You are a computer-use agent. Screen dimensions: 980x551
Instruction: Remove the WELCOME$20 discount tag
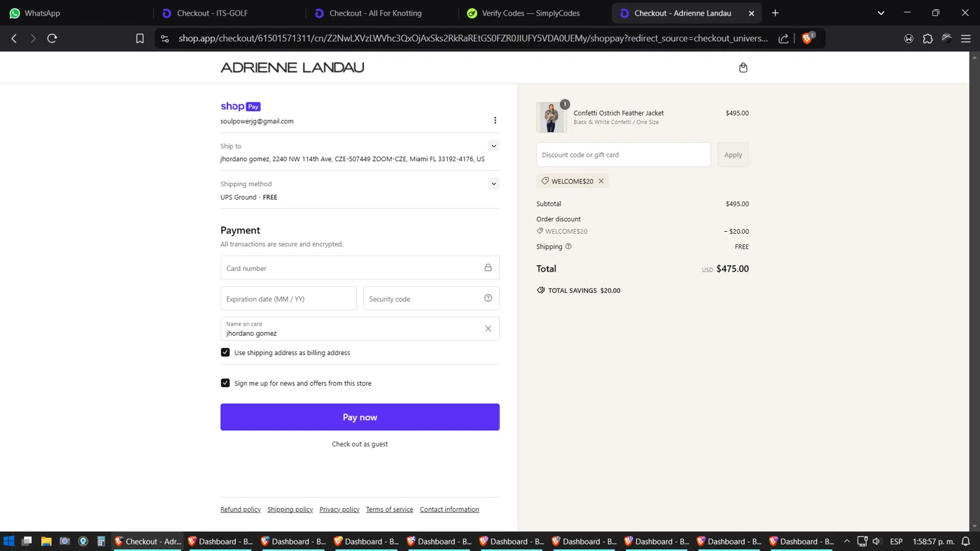(601, 181)
